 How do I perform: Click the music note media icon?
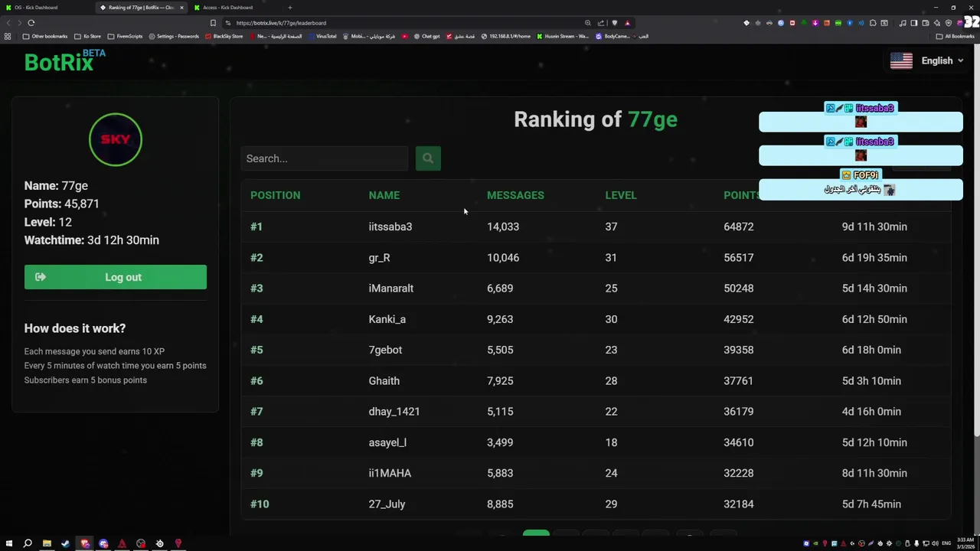[x=903, y=23]
